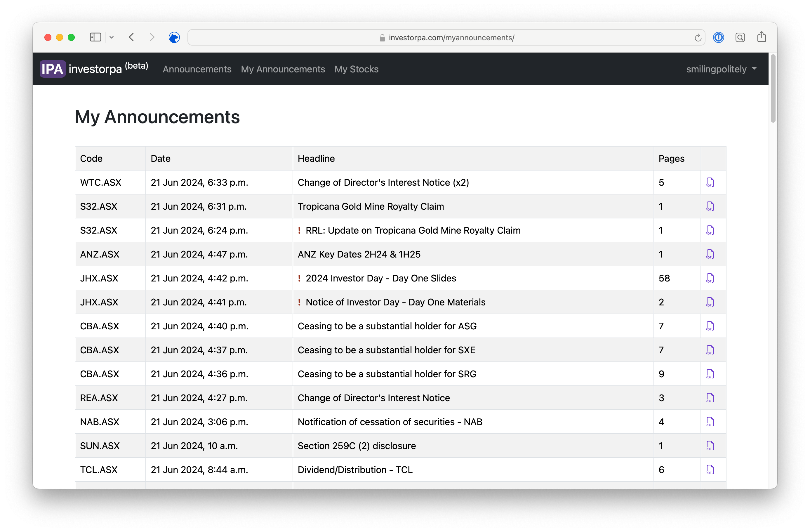This screenshot has width=810, height=532.
Task: Click the 1Password extension icon
Action: tap(718, 37)
